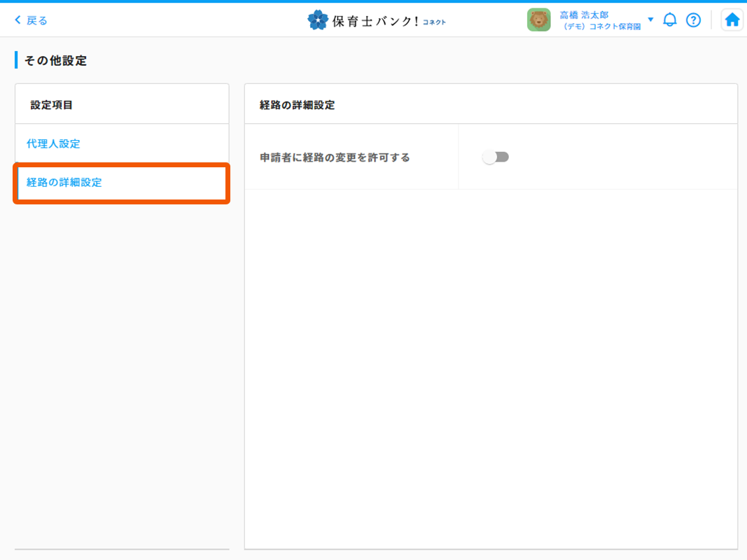Click the 申請者に経路の変更を許可する label
Screen dimensions: 747x560
pos(335,157)
